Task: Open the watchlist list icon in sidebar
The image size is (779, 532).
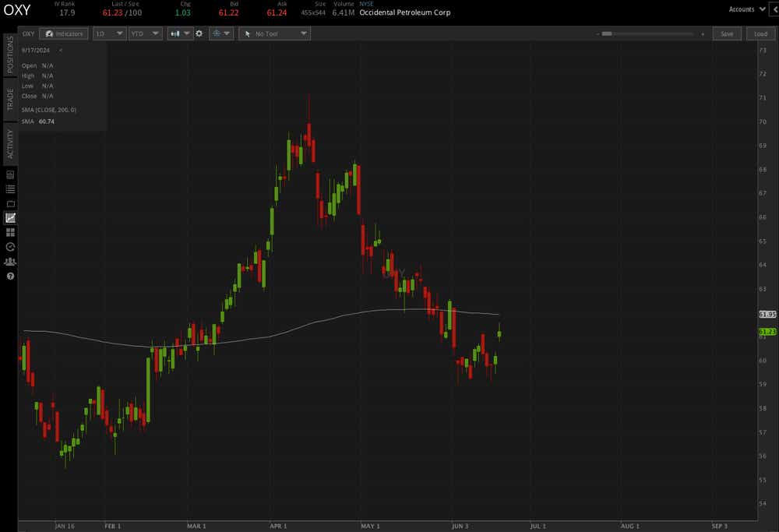Action: click(x=10, y=189)
